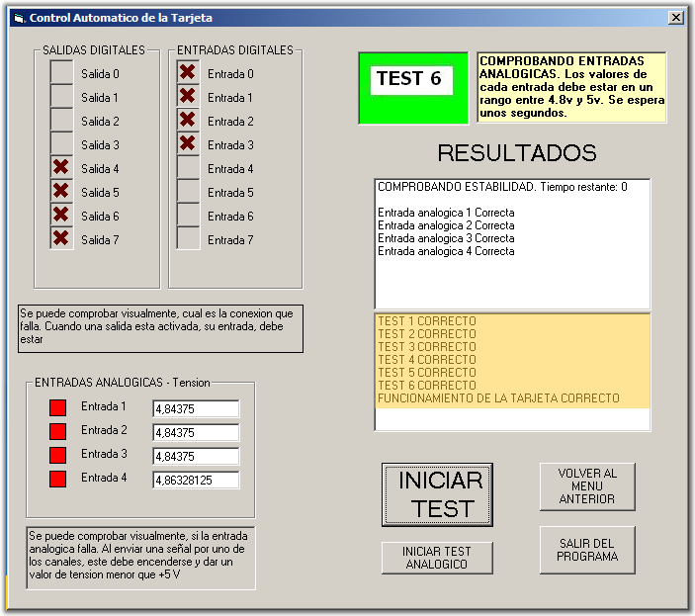Check the Entrada 7 digital input box
This screenshot has width=695, height=616.
(188, 239)
